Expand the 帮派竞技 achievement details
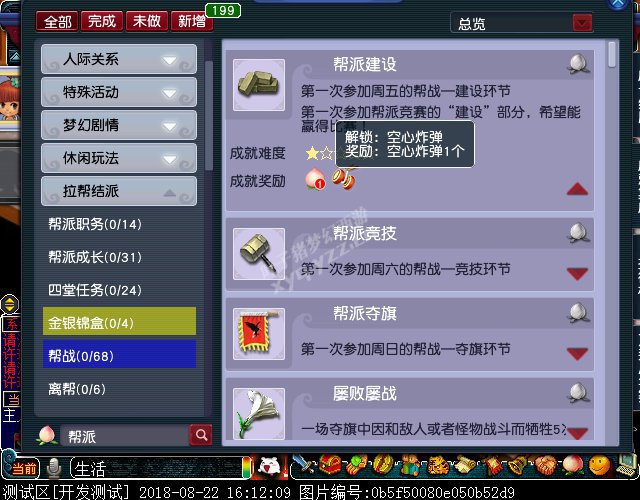The width and height of the screenshot is (640, 500). 577,273
